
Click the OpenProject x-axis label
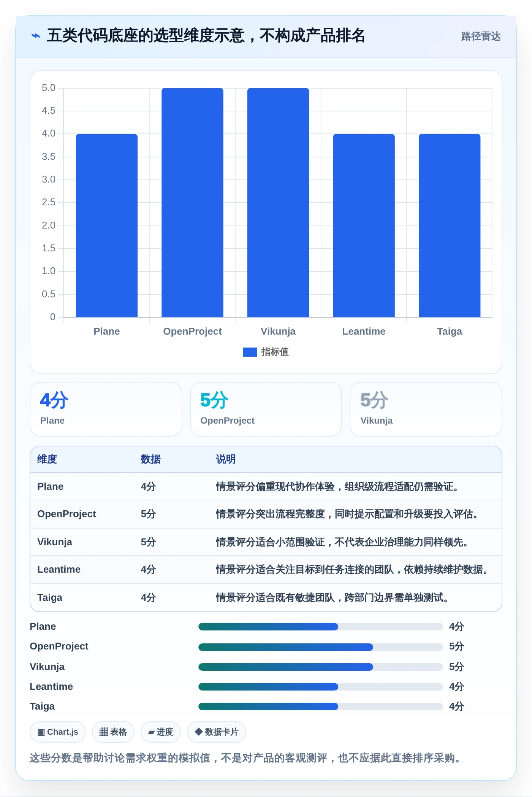[192, 332]
